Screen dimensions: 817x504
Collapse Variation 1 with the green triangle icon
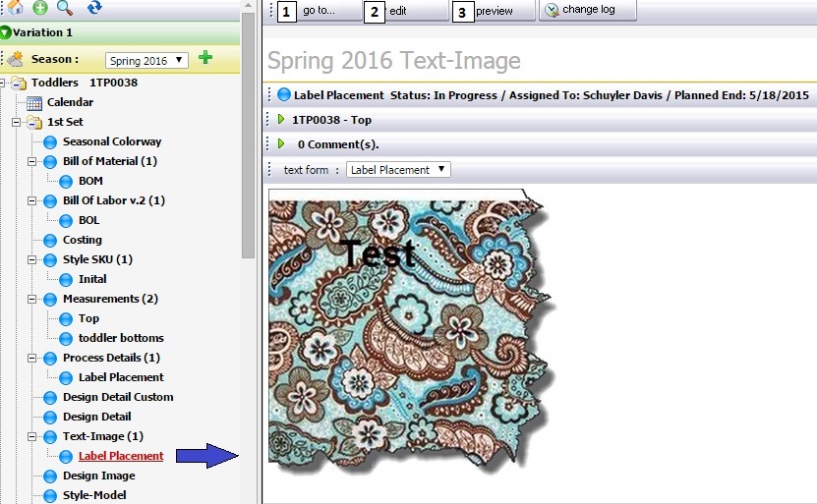tap(5, 32)
